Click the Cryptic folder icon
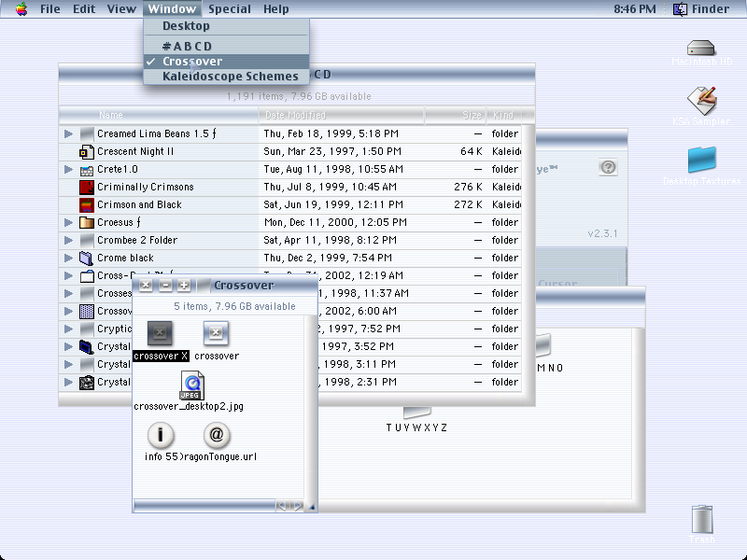747x560 pixels. click(87, 329)
